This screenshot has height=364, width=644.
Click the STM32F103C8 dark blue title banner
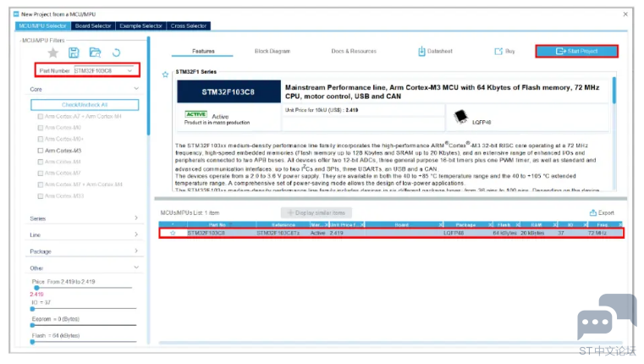[x=228, y=91]
